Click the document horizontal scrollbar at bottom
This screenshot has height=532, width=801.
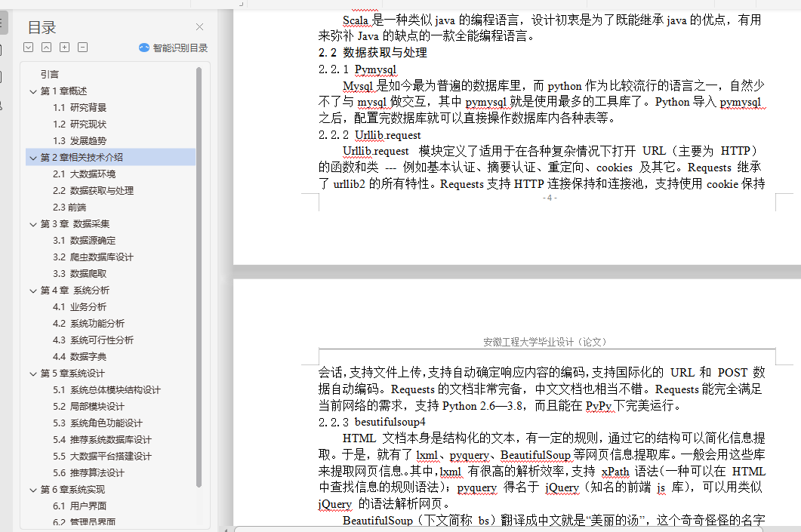498,530
